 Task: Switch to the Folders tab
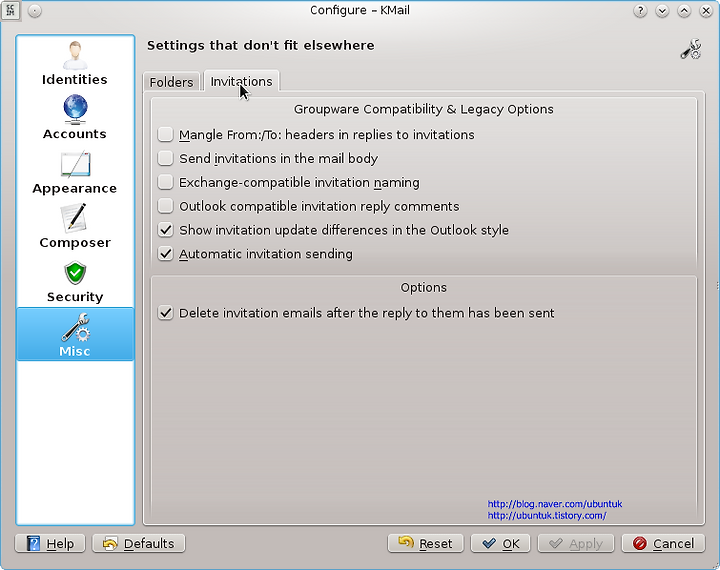(x=171, y=82)
